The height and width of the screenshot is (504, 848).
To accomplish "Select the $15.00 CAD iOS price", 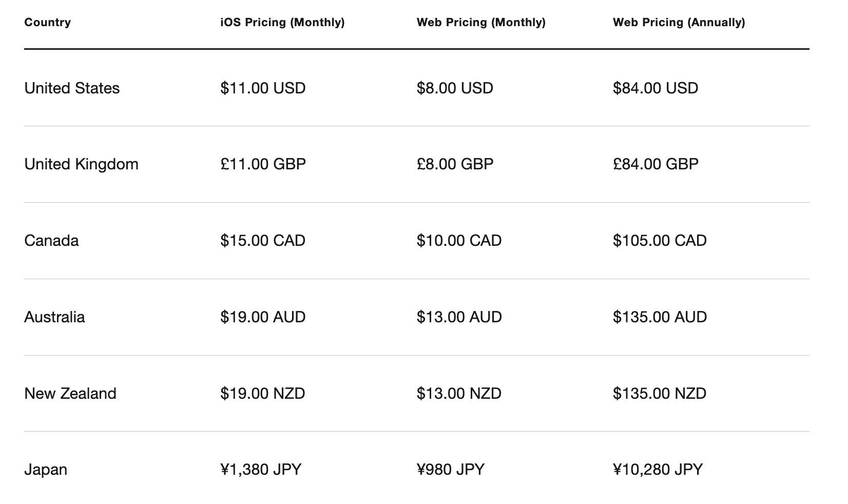I will pyautogui.click(x=263, y=241).
